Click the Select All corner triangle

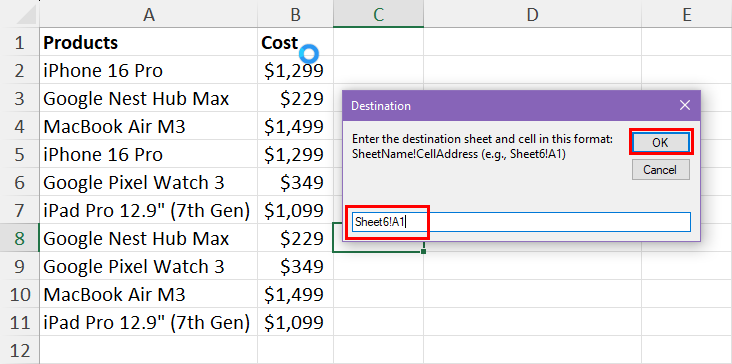[26, 15]
